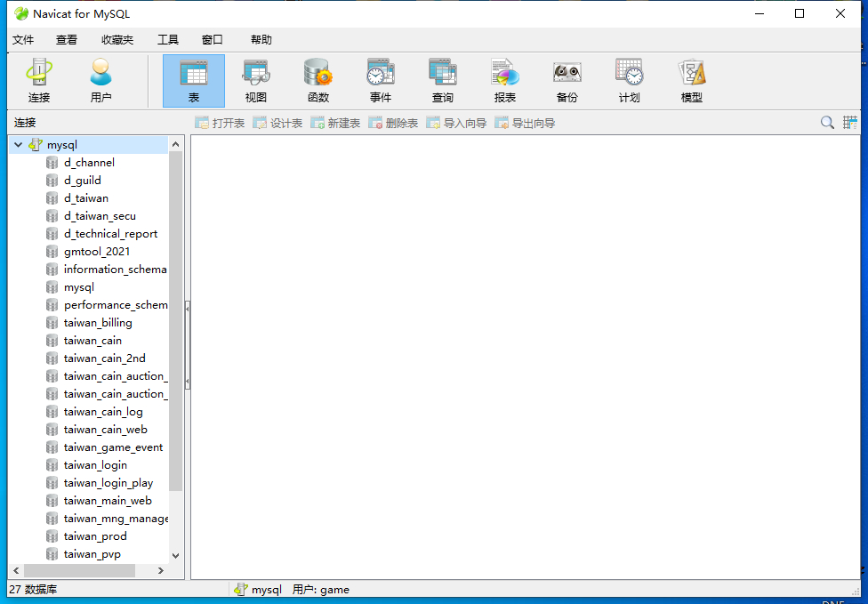
Task: Select the taiwan_login_play database
Action: click(108, 483)
